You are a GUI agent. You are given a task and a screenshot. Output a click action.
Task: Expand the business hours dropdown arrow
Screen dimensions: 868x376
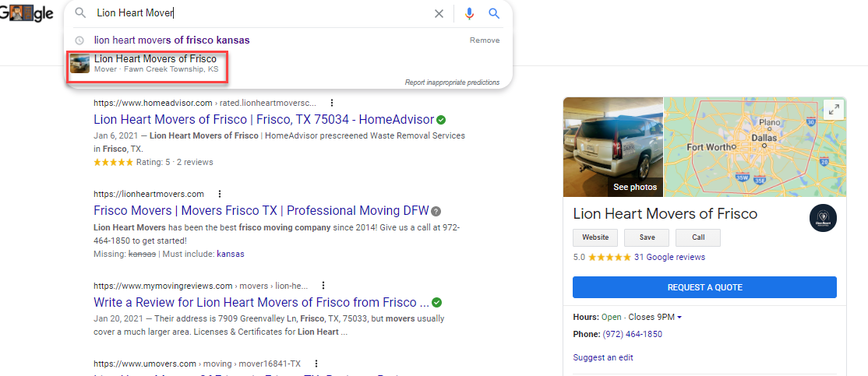pos(679,318)
